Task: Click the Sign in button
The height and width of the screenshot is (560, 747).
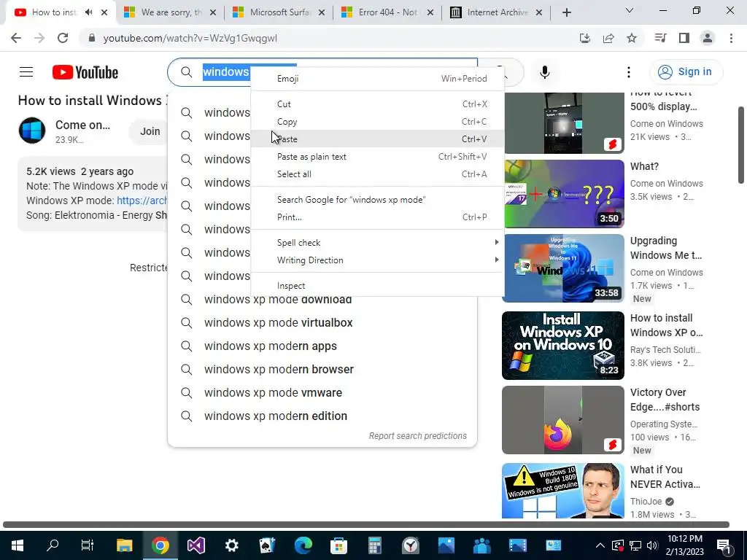Action: click(x=686, y=72)
